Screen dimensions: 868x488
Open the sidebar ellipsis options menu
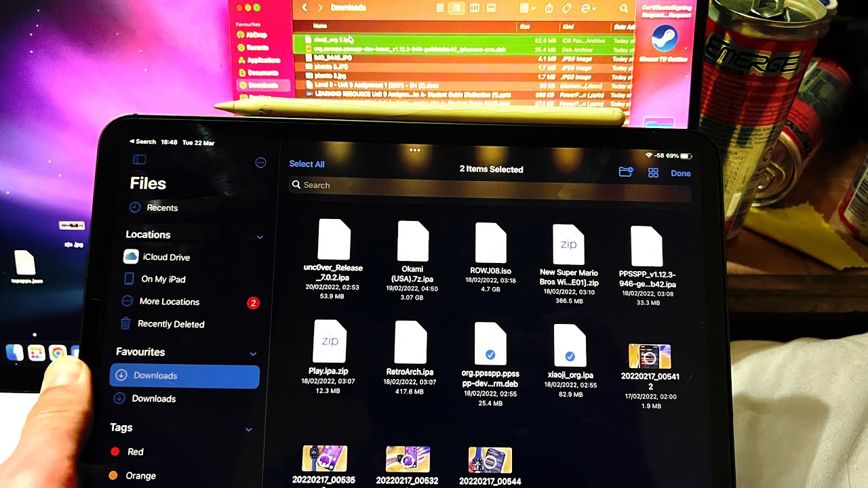(x=260, y=163)
